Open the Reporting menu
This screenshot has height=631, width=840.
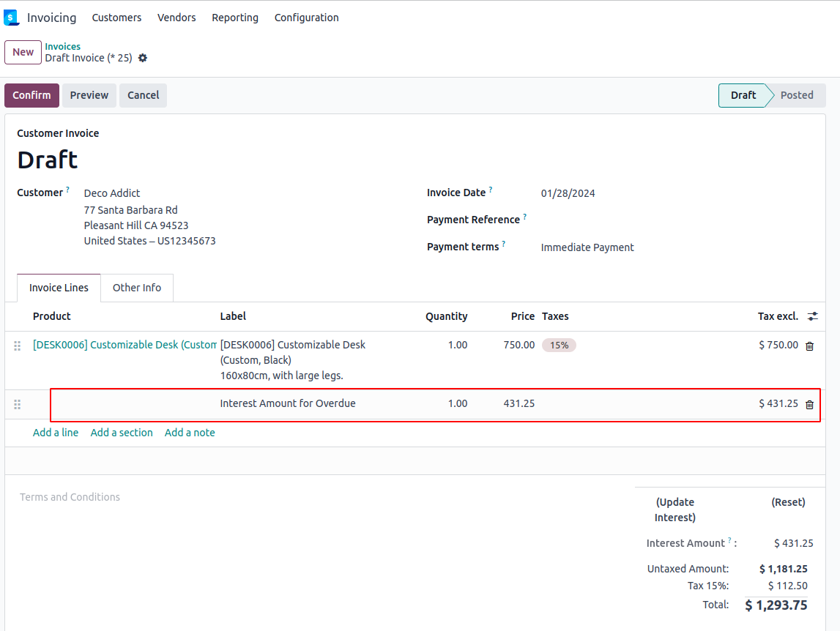click(x=235, y=18)
